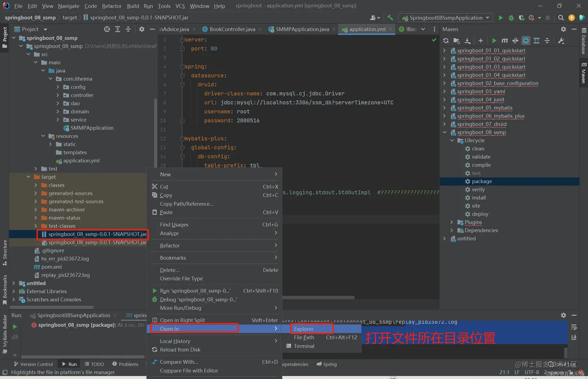Collapse the target folder

[28, 177]
